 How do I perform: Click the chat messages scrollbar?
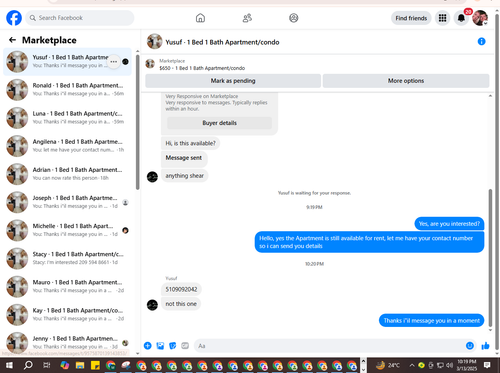point(490,258)
